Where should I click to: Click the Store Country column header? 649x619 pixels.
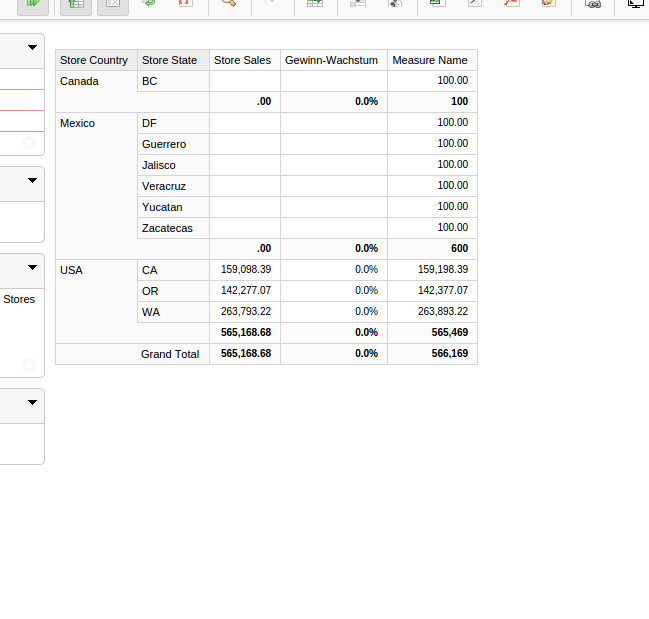[96, 60]
